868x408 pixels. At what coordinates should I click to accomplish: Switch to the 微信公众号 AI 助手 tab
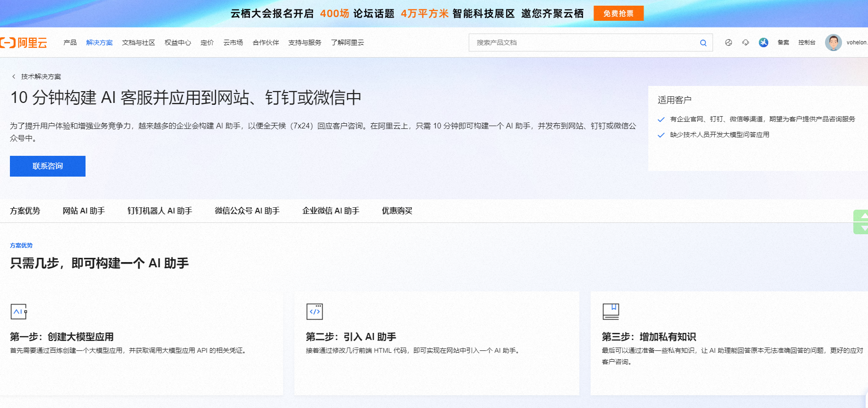[247, 211]
